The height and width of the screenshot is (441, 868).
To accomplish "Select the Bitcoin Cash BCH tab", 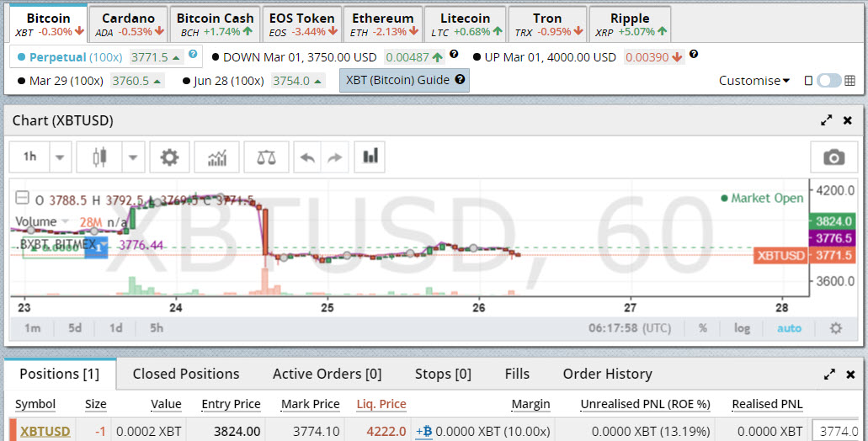I will pos(215,24).
